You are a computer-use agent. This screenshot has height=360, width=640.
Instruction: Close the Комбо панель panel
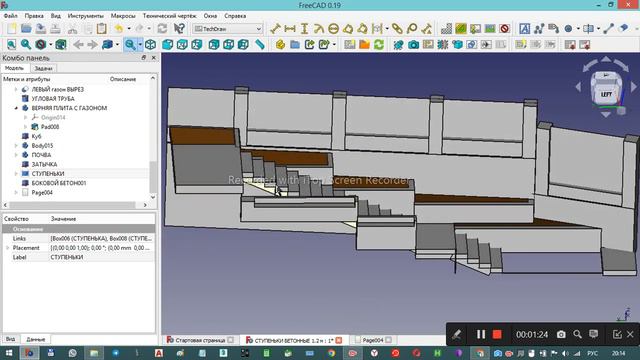point(154,58)
